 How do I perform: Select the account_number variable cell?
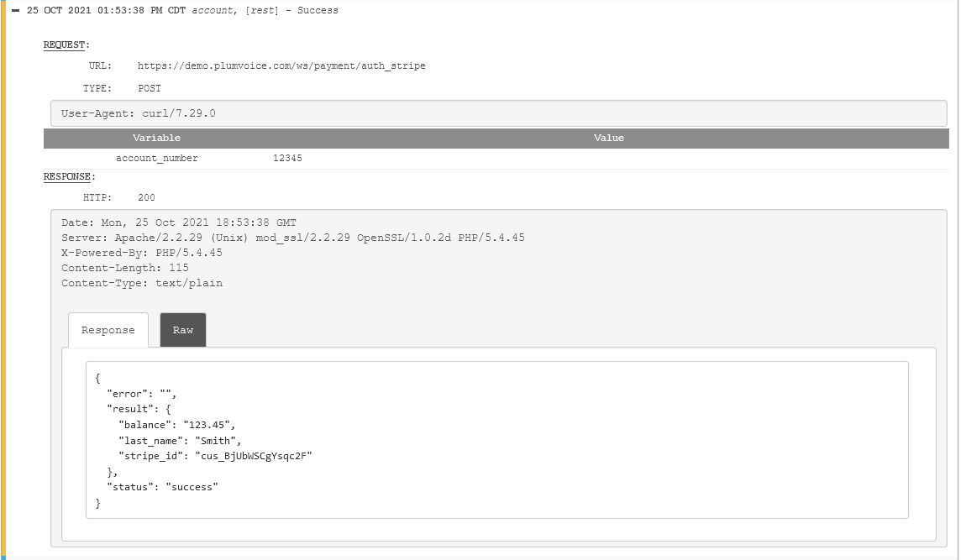pyautogui.click(x=157, y=158)
